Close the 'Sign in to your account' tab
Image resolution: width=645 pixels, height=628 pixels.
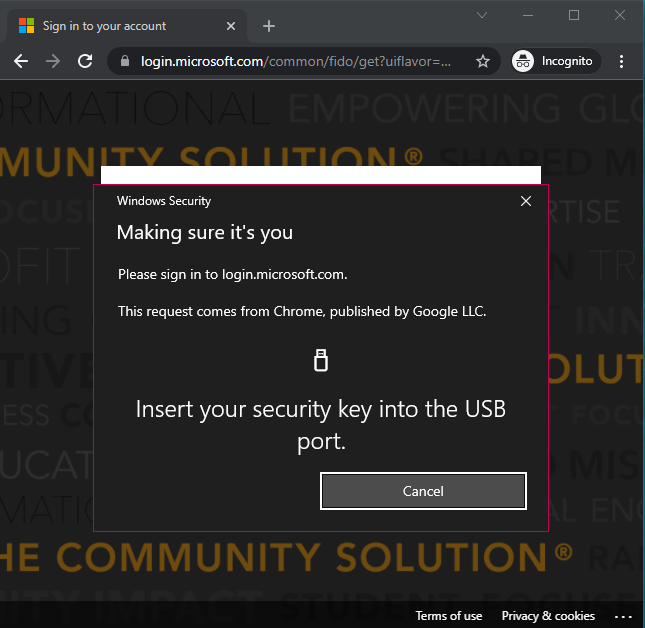231,26
